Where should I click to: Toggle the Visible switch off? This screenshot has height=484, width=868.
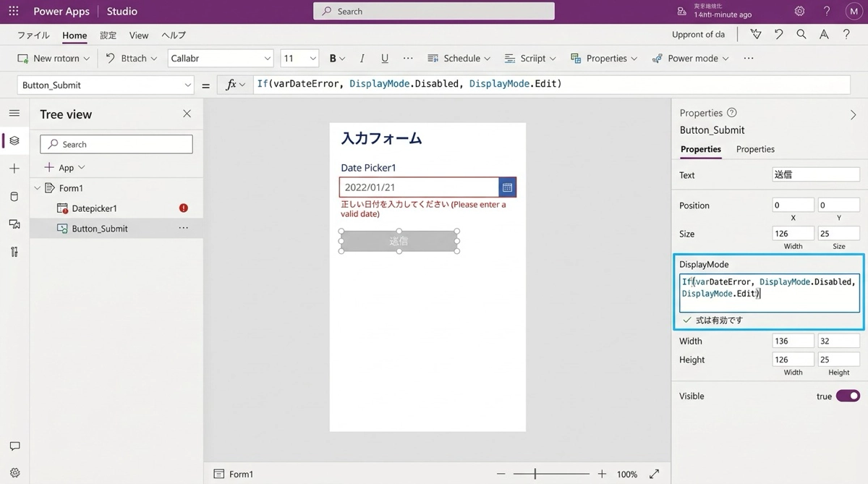tap(848, 396)
